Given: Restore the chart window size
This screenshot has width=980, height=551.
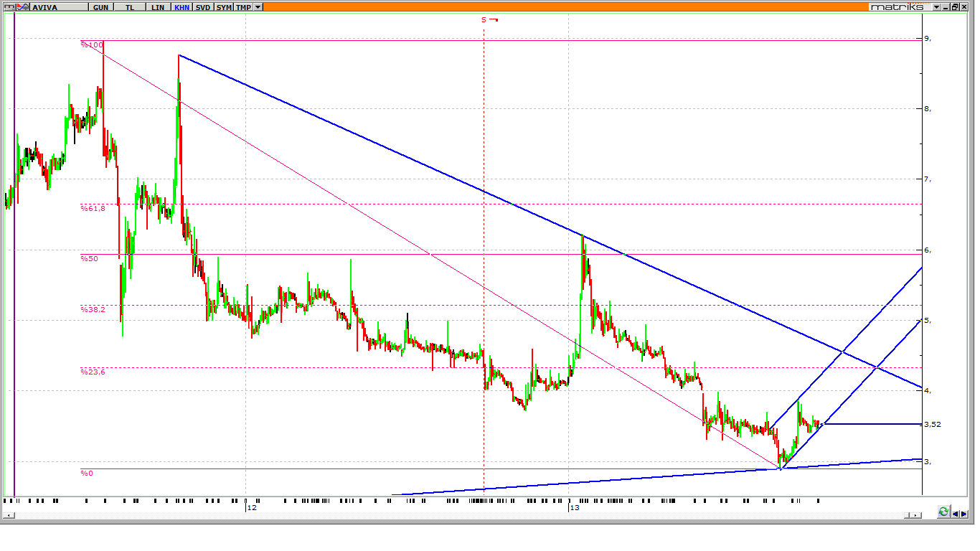Looking at the screenshot, I should (956, 6).
